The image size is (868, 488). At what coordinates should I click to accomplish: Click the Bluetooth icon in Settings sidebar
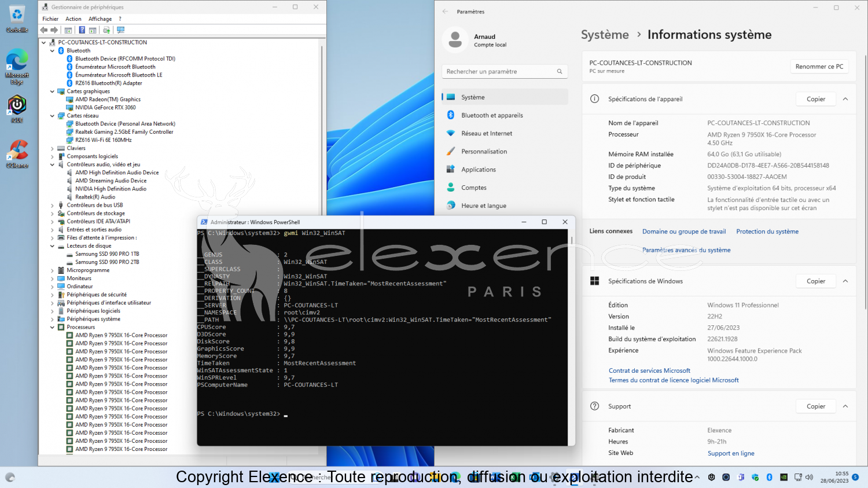coord(451,115)
